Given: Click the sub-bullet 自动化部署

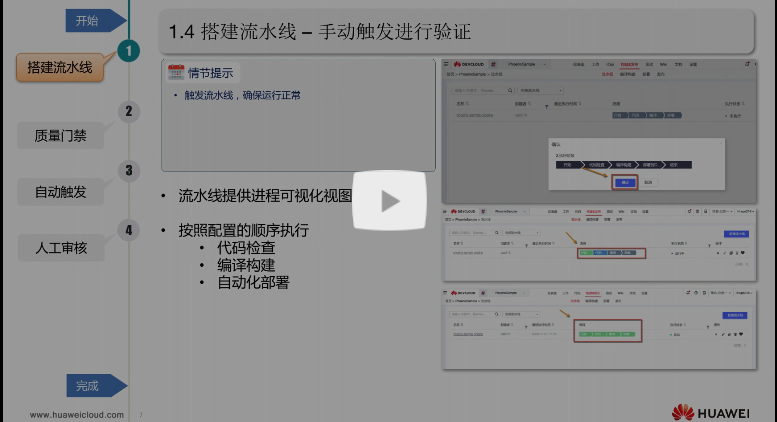Looking at the screenshot, I should [x=253, y=282].
